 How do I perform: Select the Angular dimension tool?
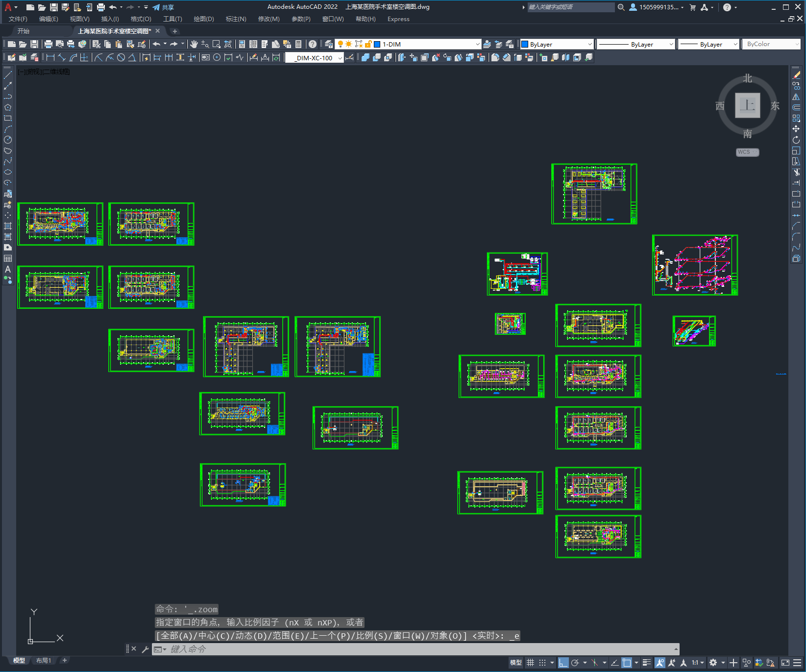[132, 57]
